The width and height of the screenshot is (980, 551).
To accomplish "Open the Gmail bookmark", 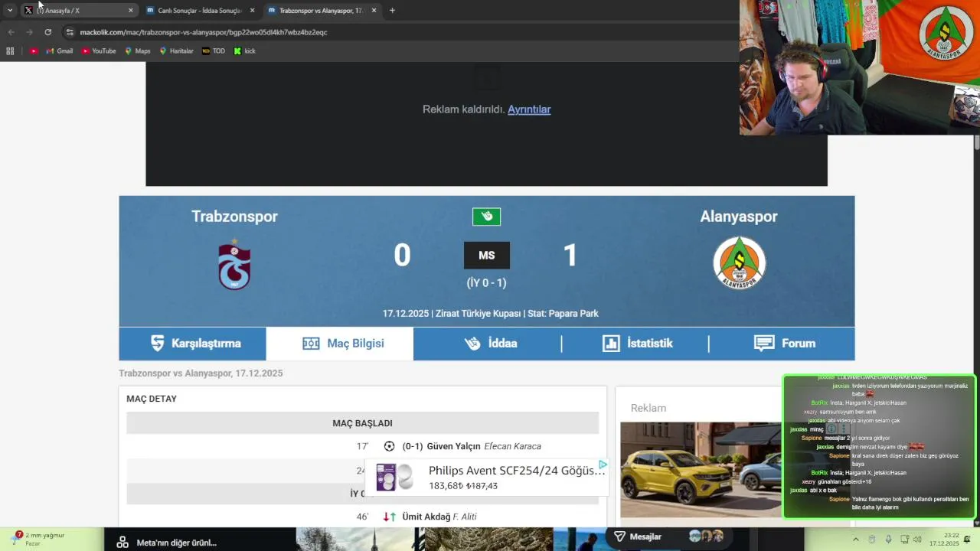I will coord(60,51).
